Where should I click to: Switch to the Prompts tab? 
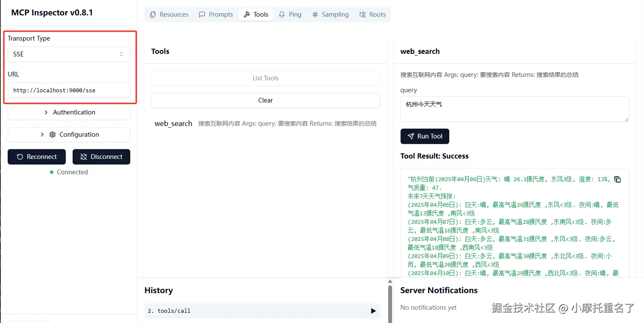[x=216, y=15]
